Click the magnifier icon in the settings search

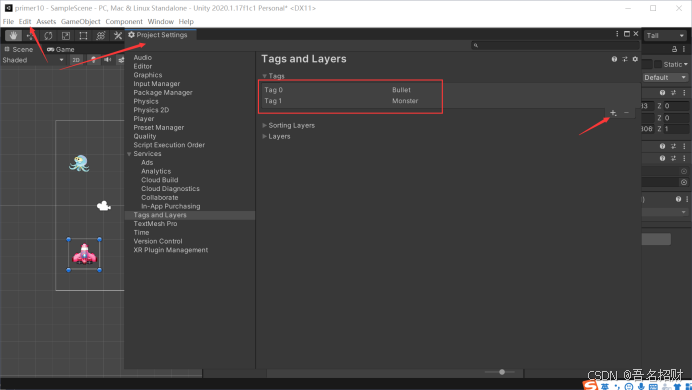coord(476,45)
